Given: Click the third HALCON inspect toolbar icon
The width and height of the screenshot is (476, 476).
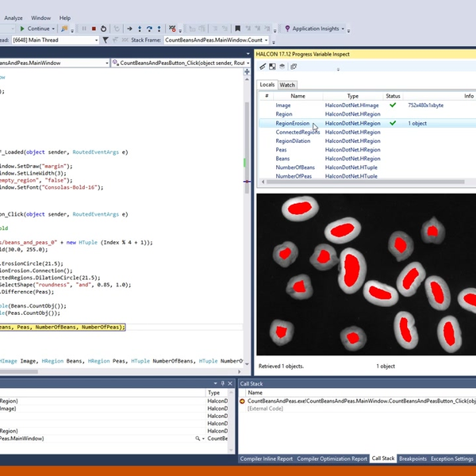Looking at the screenshot, I should point(282,67).
